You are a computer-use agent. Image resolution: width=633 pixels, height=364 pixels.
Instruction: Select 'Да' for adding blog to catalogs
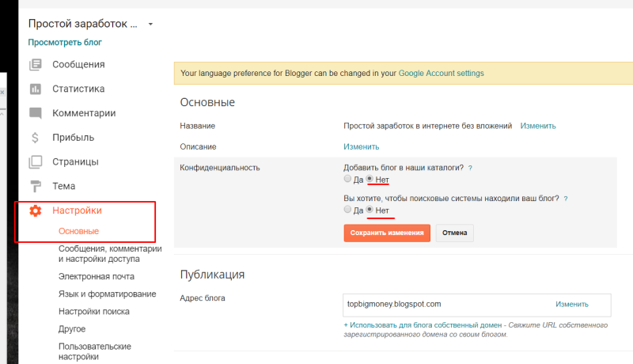tap(348, 180)
